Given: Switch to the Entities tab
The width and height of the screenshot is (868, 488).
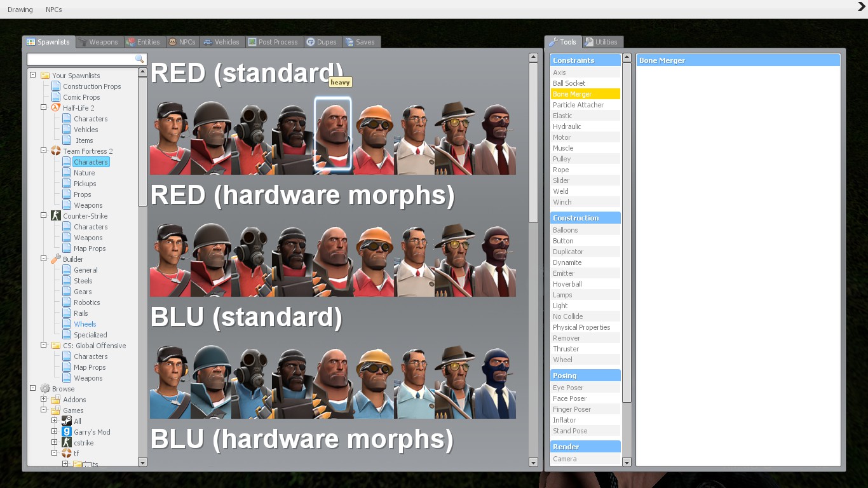Looking at the screenshot, I should click(144, 42).
